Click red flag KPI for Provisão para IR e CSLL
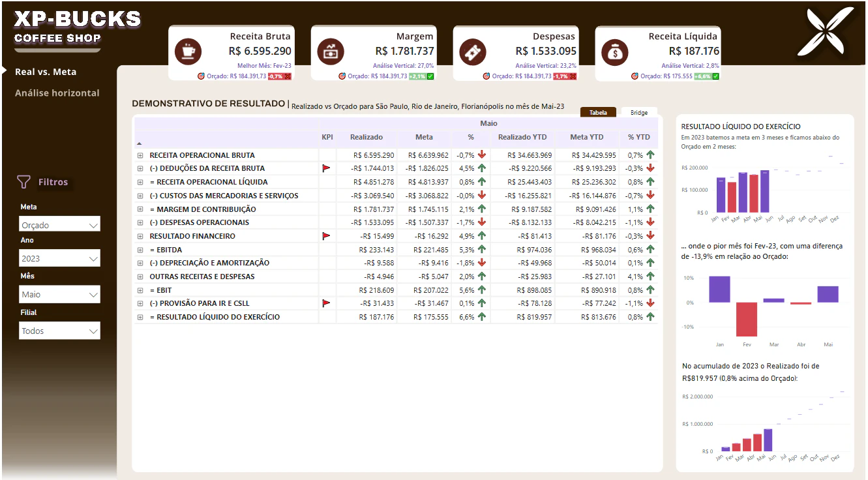Viewport: 868px width, 480px height. (327, 303)
